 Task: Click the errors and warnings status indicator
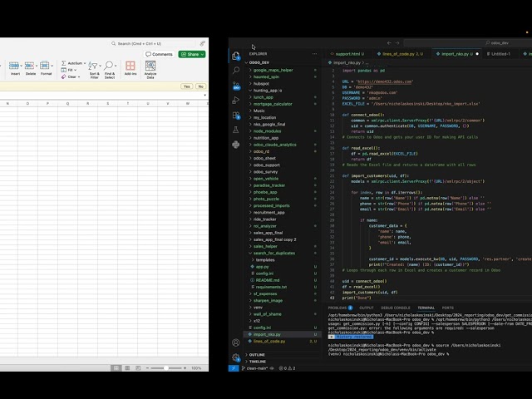click(287, 368)
